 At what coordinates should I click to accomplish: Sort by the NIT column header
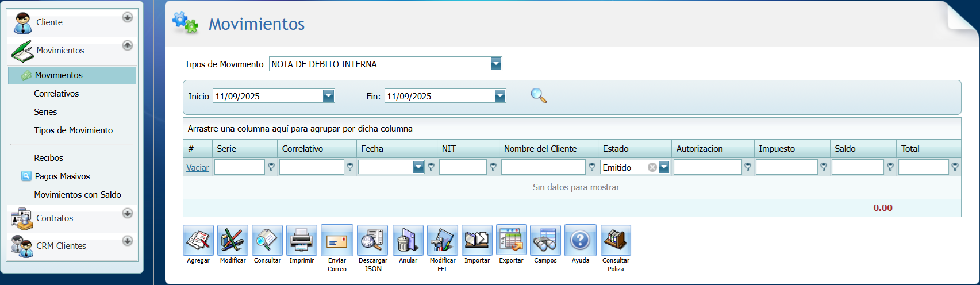468,148
